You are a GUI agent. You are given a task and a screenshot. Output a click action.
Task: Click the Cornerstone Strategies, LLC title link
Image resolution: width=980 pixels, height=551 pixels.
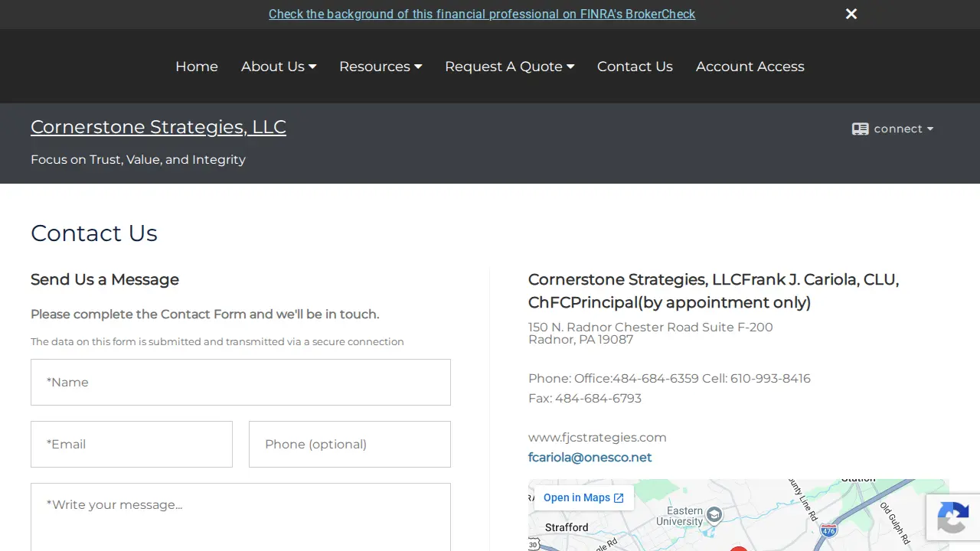158,127
